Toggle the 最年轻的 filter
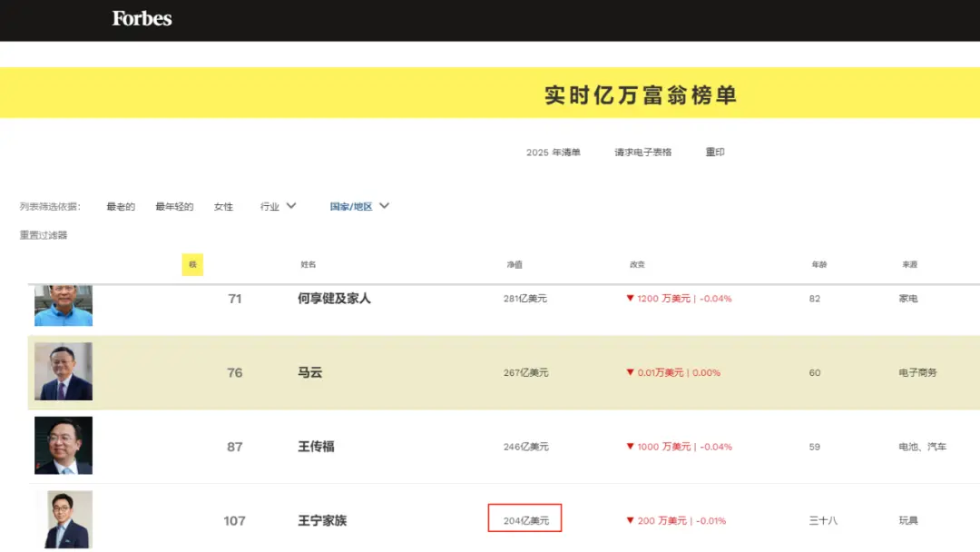Screen dimensions: 980x552 pos(174,206)
